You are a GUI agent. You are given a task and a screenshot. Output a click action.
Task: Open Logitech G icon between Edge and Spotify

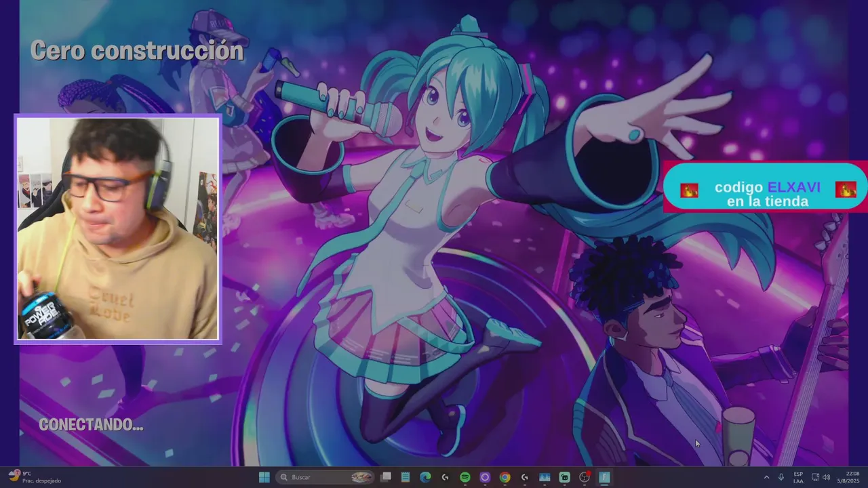click(445, 477)
